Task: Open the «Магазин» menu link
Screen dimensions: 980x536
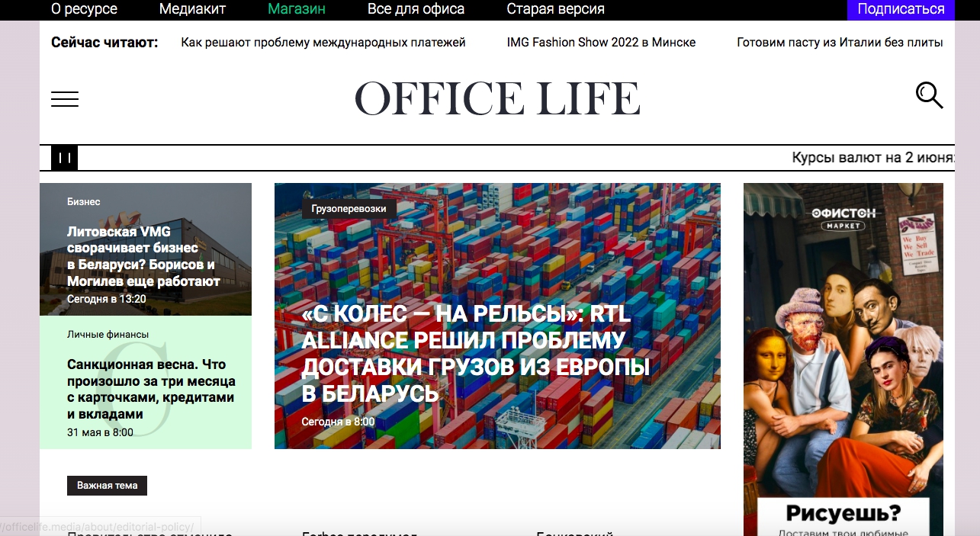Action: pyautogui.click(x=297, y=9)
